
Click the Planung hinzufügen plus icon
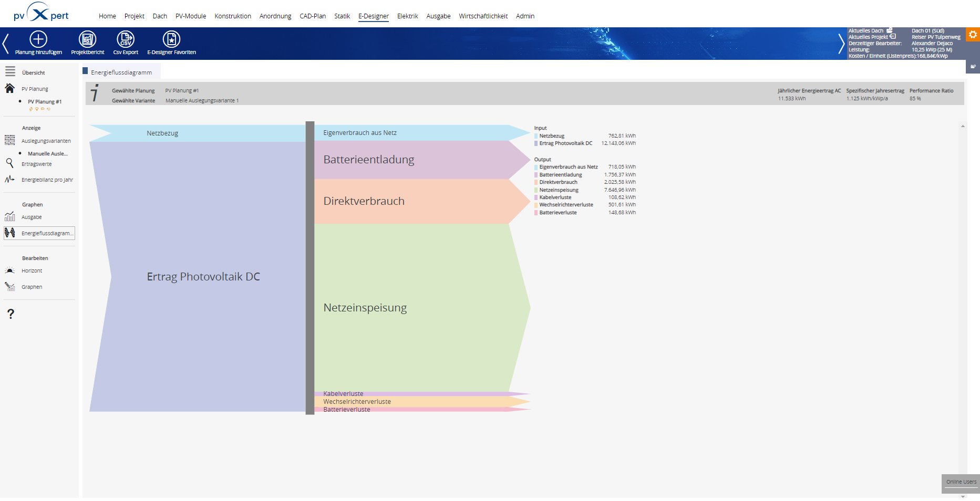tap(38, 39)
